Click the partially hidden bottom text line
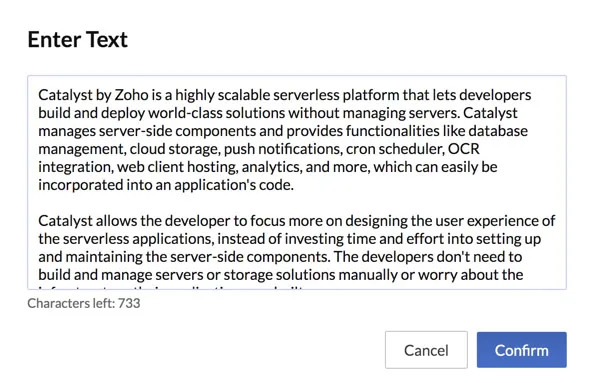 172,288
